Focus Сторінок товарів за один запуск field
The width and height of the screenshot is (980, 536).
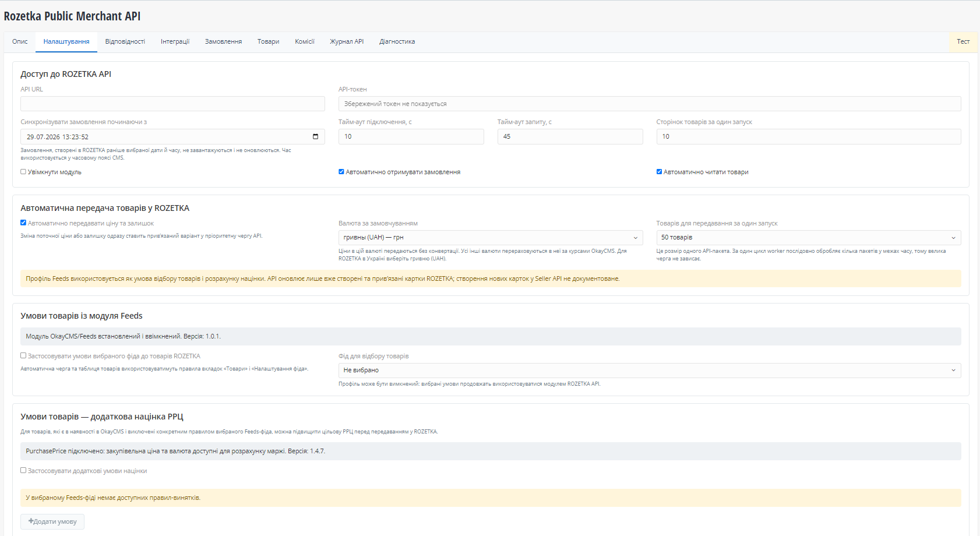coord(809,136)
